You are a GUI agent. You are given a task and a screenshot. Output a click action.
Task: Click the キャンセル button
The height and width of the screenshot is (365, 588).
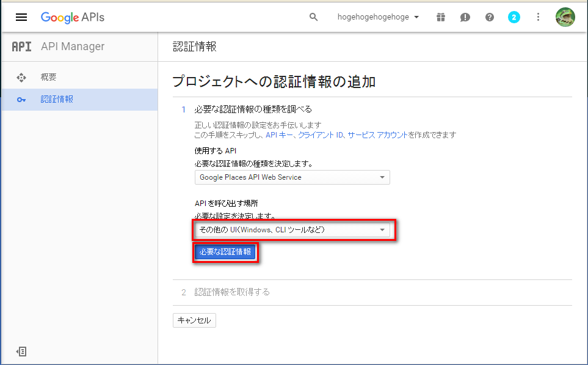(x=194, y=320)
